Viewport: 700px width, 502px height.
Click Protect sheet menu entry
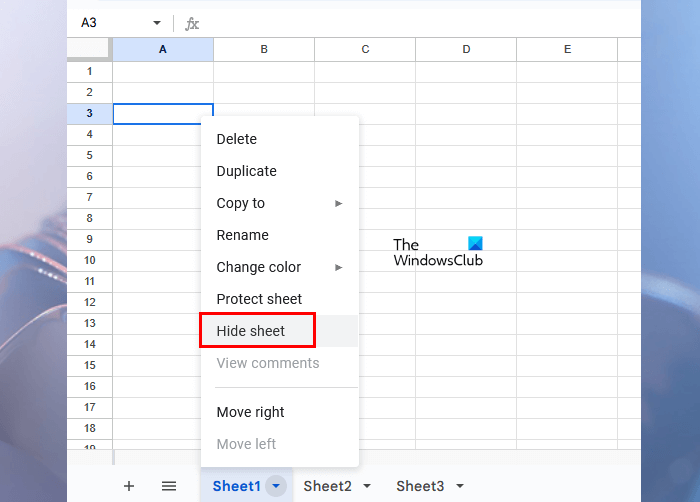(260, 299)
